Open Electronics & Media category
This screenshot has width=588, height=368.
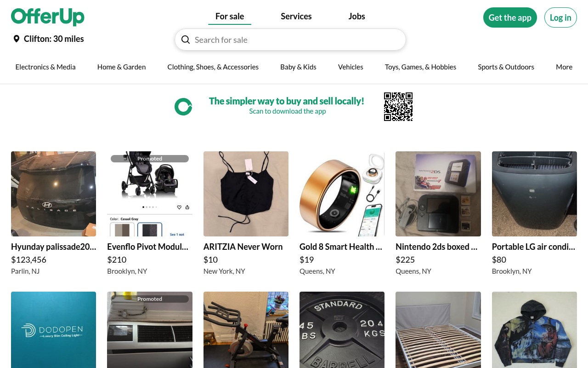point(45,67)
